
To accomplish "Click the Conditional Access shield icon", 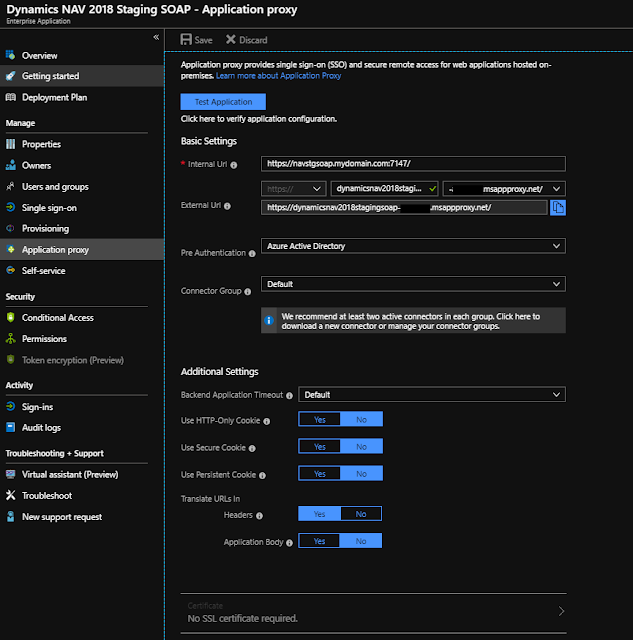I will [11, 317].
